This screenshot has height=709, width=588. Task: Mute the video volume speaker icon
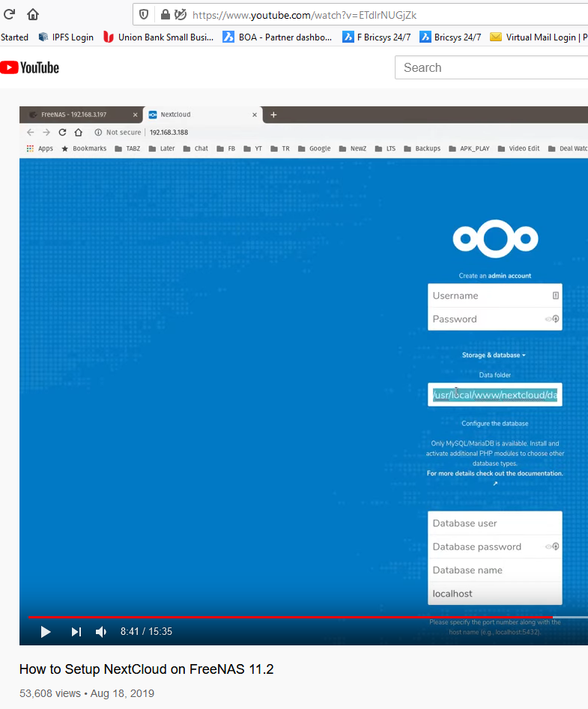[x=101, y=632]
